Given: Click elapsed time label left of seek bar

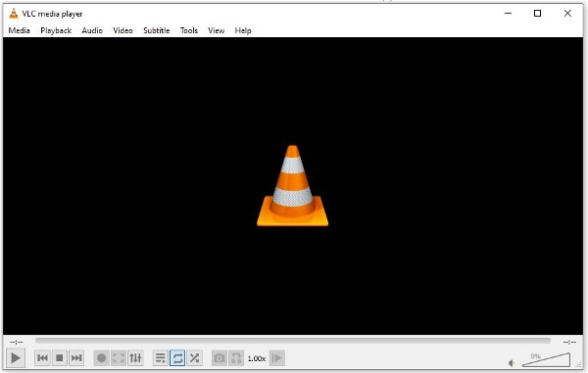Looking at the screenshot, I should 16,342.
